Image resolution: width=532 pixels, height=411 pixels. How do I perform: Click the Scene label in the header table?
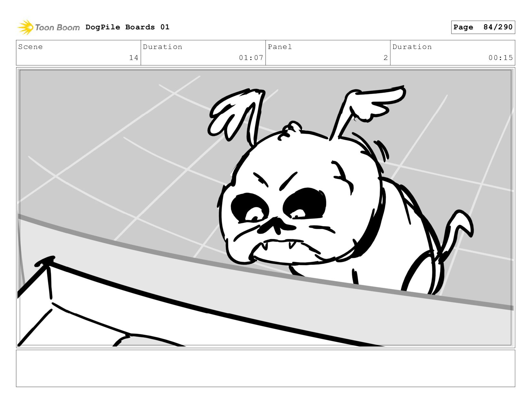tap(30, 47)
